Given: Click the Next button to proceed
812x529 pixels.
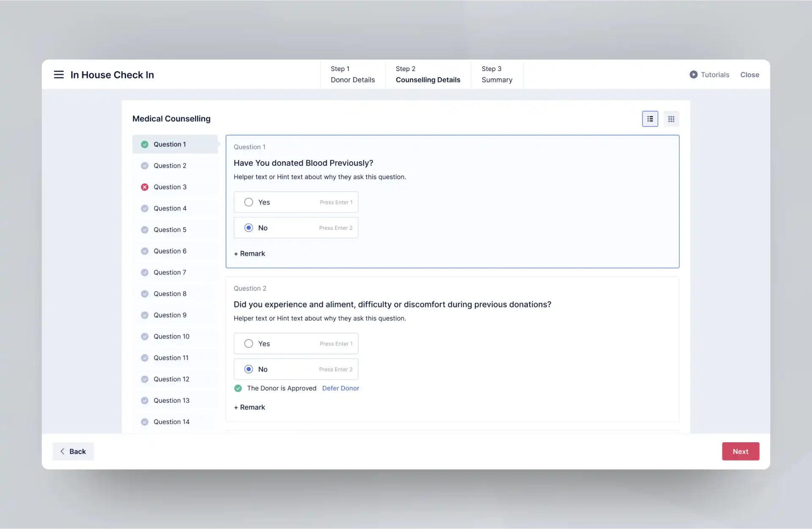Looking at the screenshot, I should (x=741, y=451).
